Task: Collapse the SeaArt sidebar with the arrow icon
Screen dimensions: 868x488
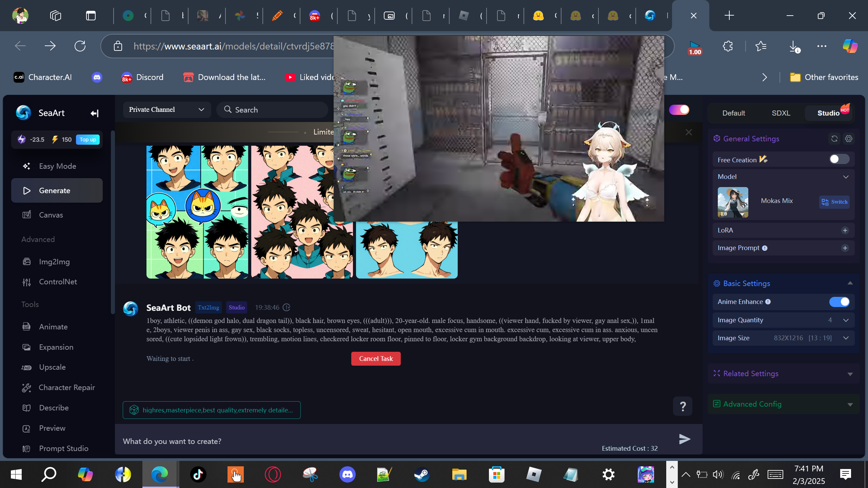Action: 94,113
